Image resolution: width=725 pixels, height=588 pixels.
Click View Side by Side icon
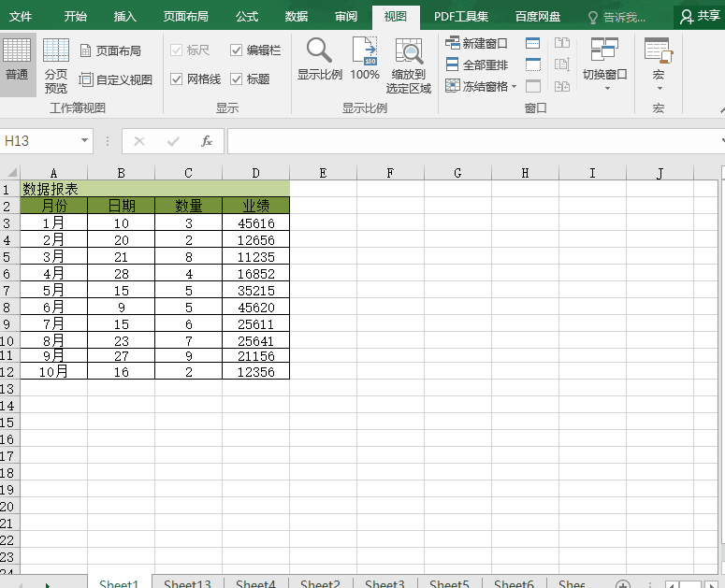pyautogui.click(x=562, y=43)
